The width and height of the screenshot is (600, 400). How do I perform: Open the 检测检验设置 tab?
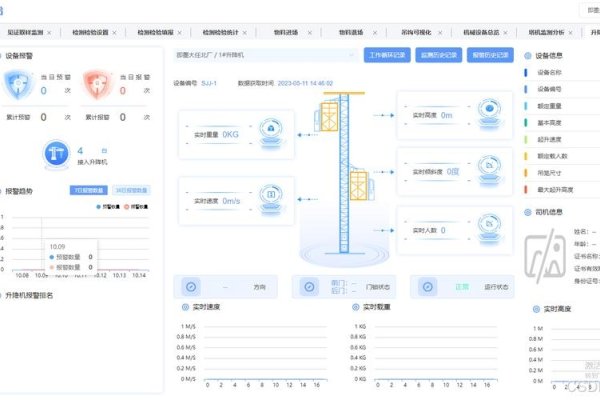[90, 33]
